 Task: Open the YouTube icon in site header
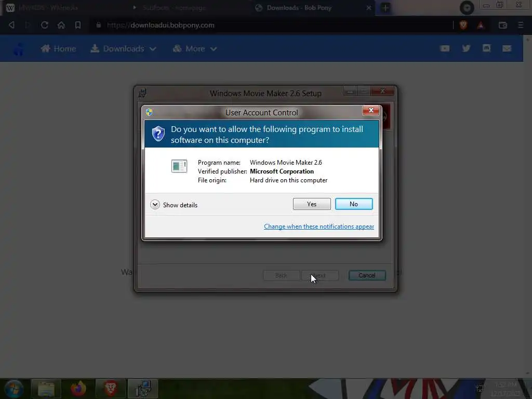tap(445, 48)
